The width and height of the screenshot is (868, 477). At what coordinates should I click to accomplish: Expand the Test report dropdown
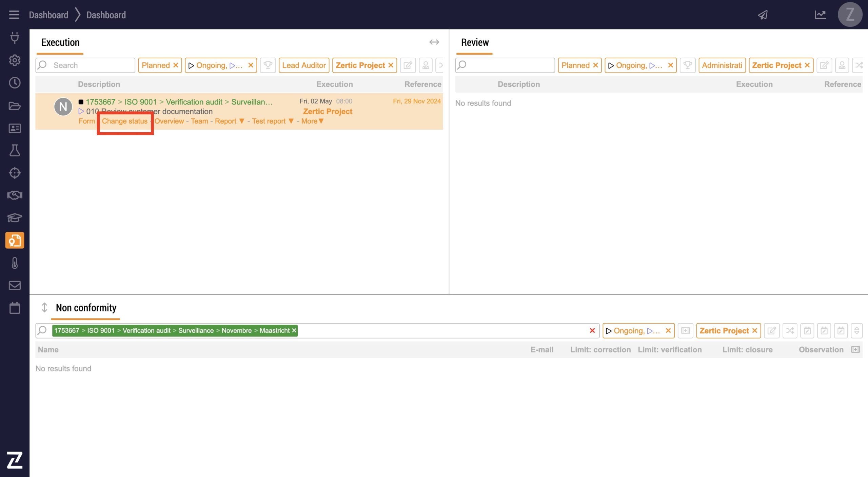pyautogui.click(x=291, y=121)
